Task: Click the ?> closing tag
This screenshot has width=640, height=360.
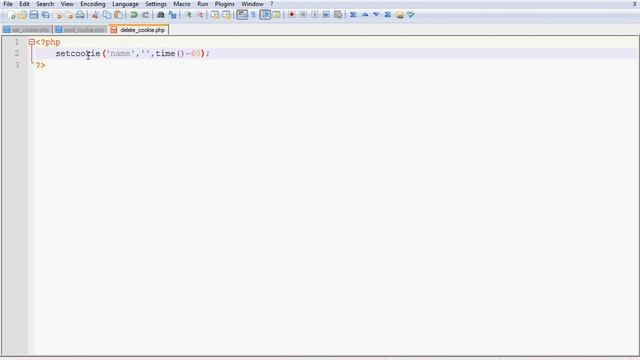Action: (40, 65)
